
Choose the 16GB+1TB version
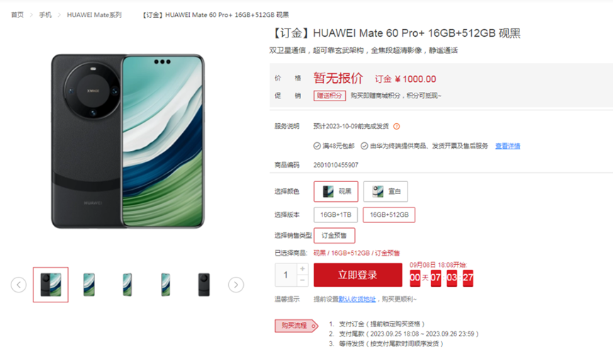click(x=336, y=215)
